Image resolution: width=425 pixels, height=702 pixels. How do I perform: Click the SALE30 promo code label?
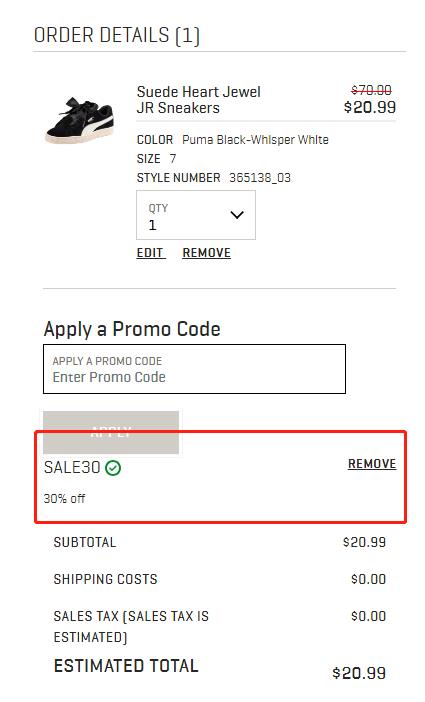pyautogui.click(x=72, y=467)
